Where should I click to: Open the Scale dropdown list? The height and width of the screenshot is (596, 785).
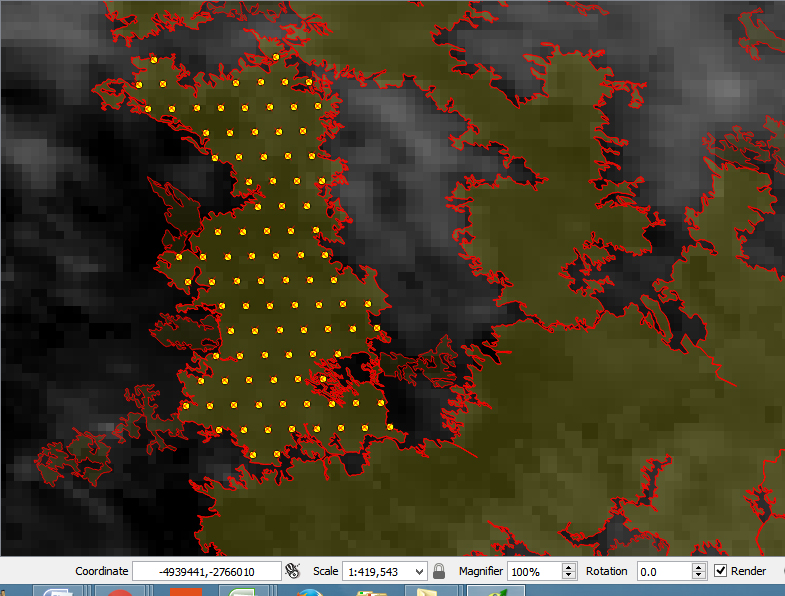420,571
